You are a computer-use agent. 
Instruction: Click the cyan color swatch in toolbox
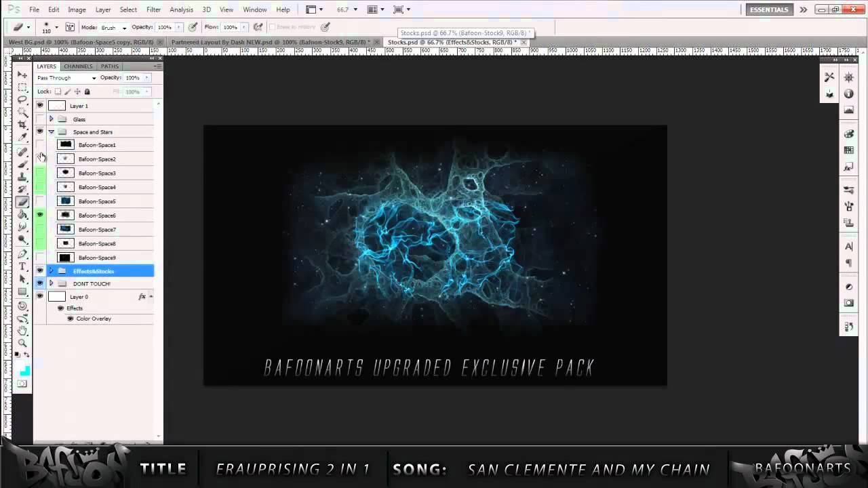click(x=25, y=371)
